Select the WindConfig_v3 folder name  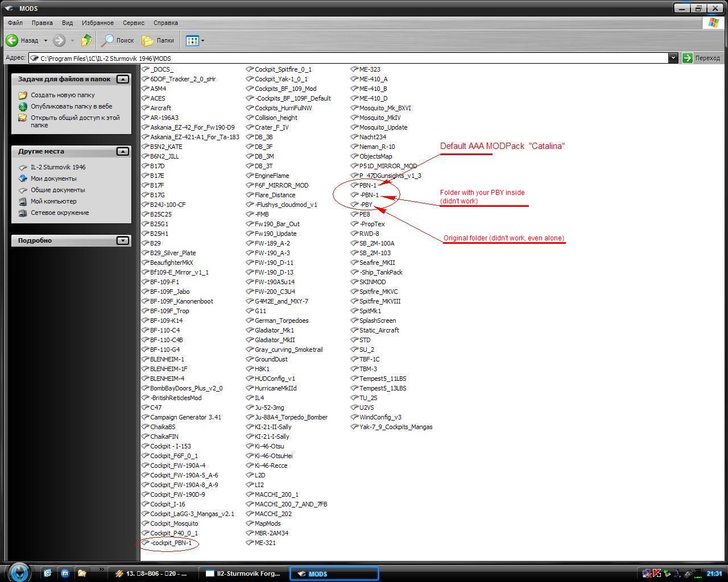pos(380,417)
